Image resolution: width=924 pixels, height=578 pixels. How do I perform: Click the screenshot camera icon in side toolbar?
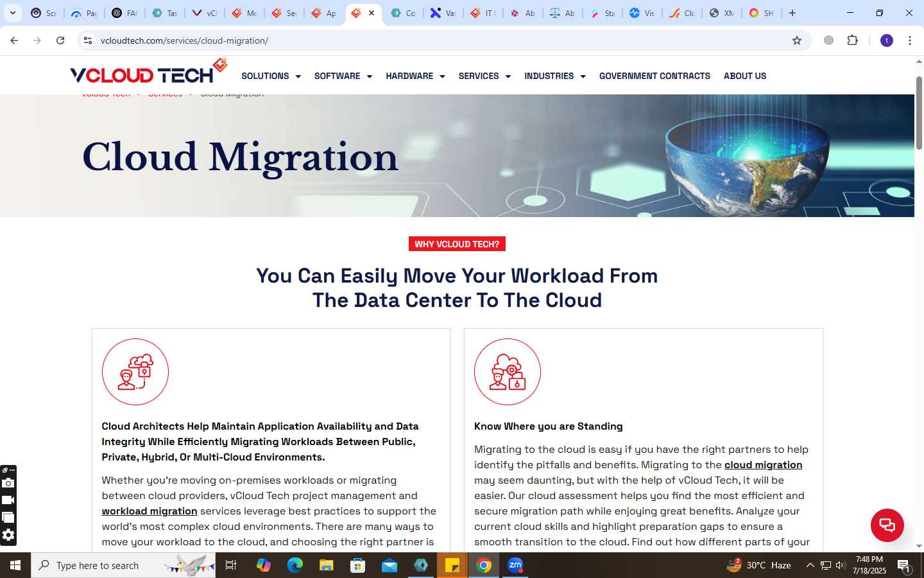[x=8, y=483]
